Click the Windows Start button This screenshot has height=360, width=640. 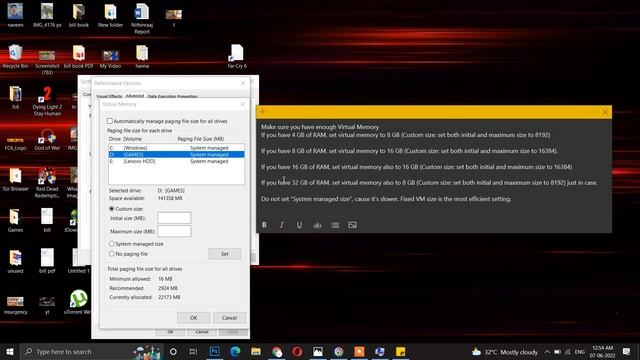pyautogui.click(x=10, y=351)
